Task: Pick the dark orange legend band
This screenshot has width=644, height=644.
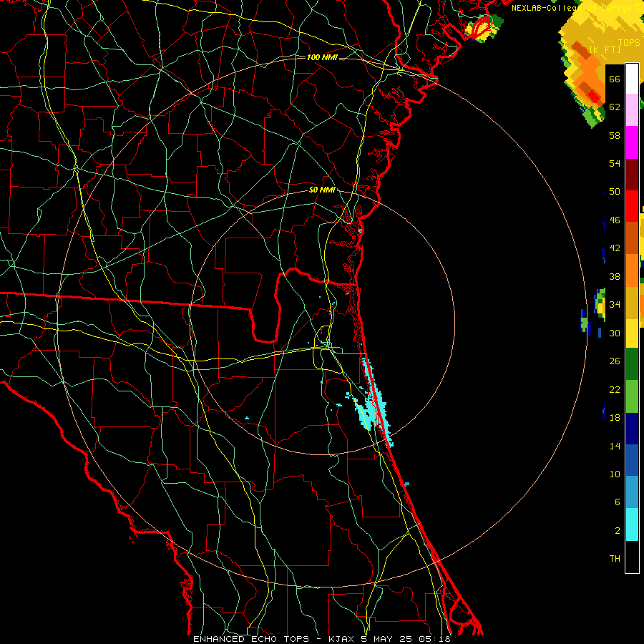Action: (632, 238)
